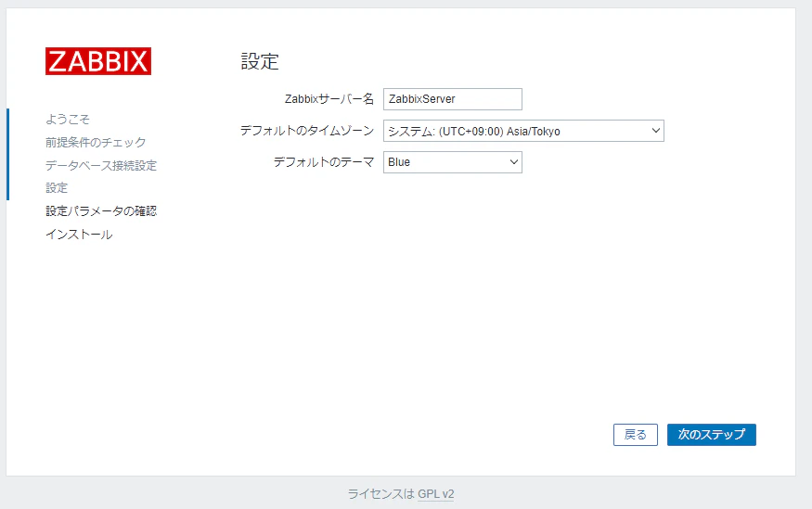Click the ライセンスは footer text
This screenshot has width=812, height=509.
[381, 494]
